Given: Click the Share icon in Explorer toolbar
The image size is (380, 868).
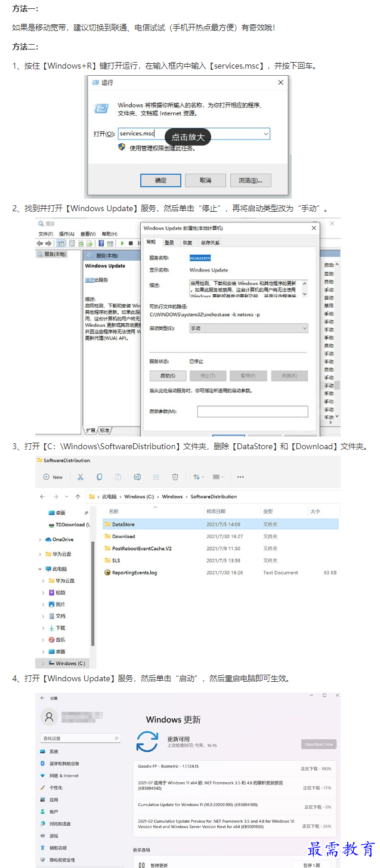Looking at the screenshot, I should click(156, 477).
